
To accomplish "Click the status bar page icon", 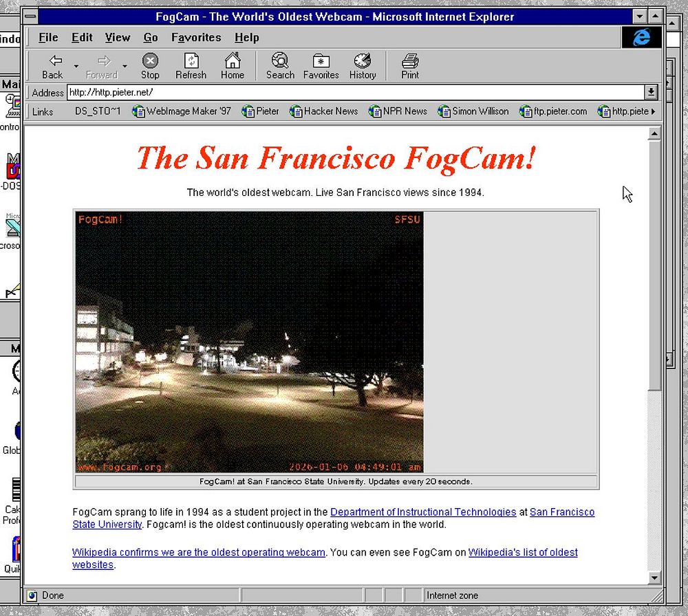I will [32, 595].
